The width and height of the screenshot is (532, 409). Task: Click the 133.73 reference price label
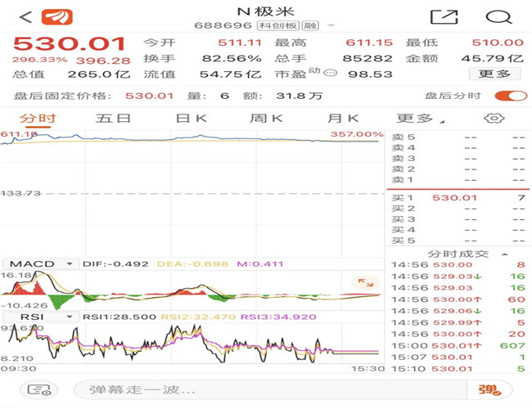21,193
